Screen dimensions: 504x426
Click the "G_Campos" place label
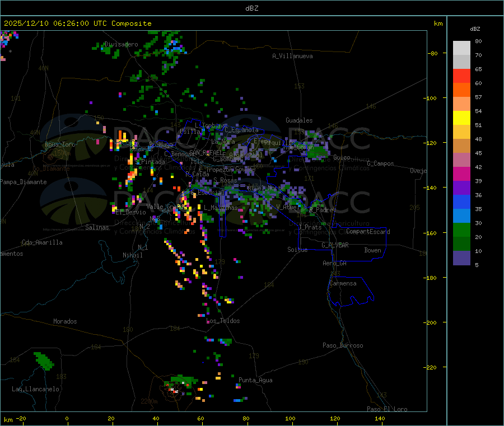click(381, 163)
